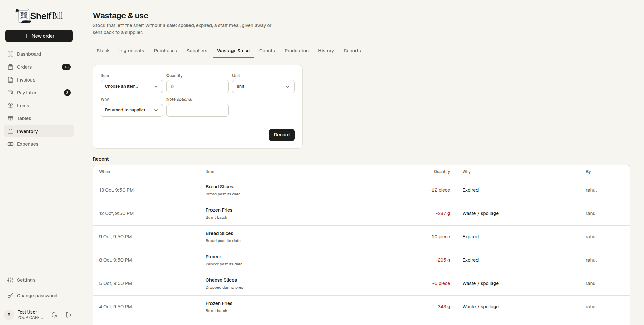Click the Orders count badge 13
The height and width of the screenshot is (325, 644).
[x=66, y=67]
